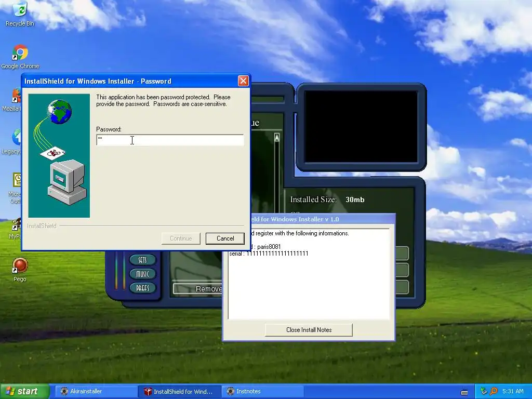Click the InstallShield installer title bar behind
This screenshot has width=532, height=399.
[x=322, y=219]
